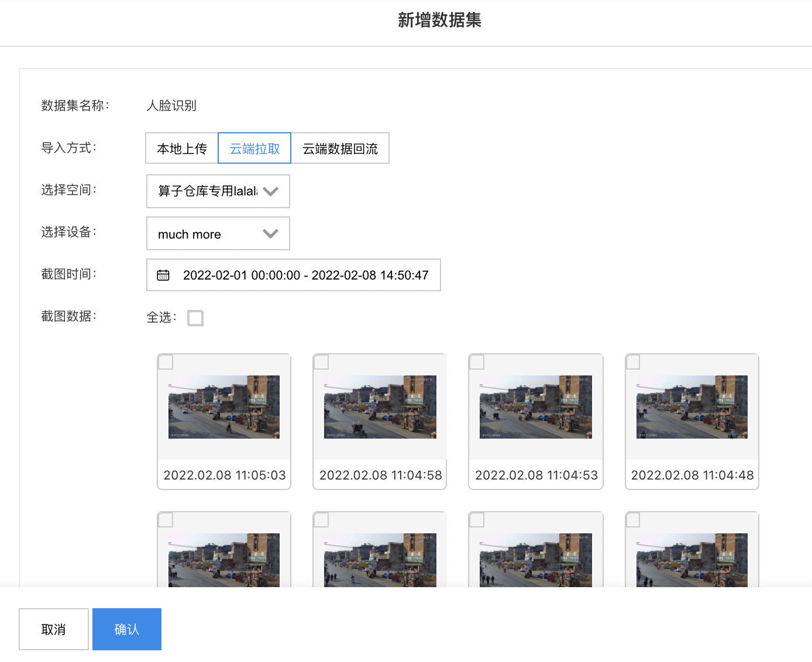Open the thumbnail image for 11:05:03 snapshot
Image resolution: width=812 pixels, height=662 pixels.
[x=224, y=407]
